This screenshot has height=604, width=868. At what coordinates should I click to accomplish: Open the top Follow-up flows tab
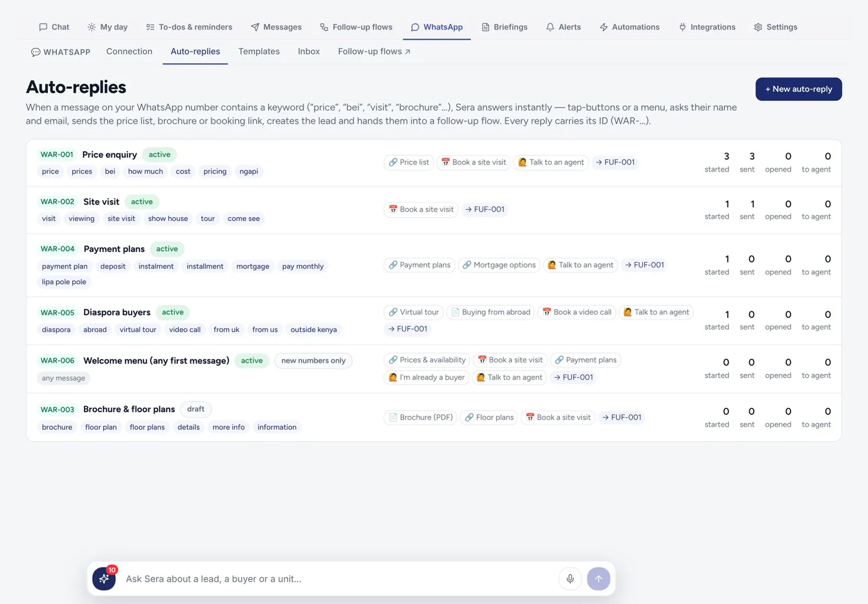356,27
